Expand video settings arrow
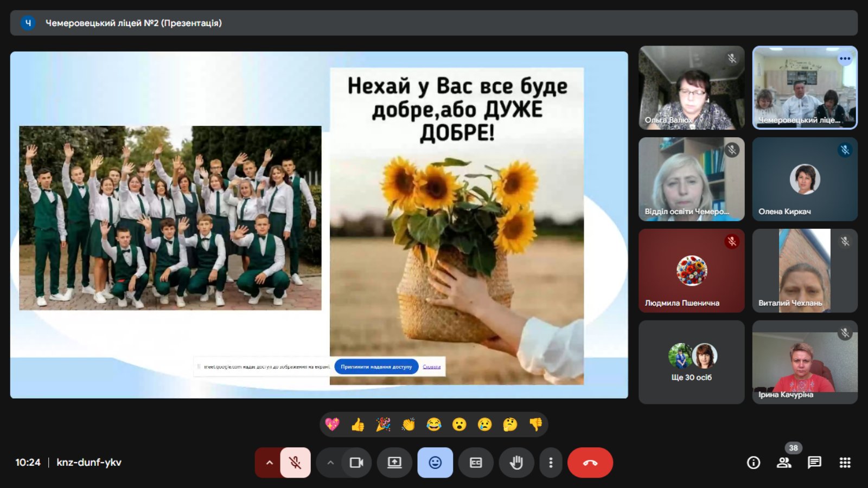 [x=330, y=463]
